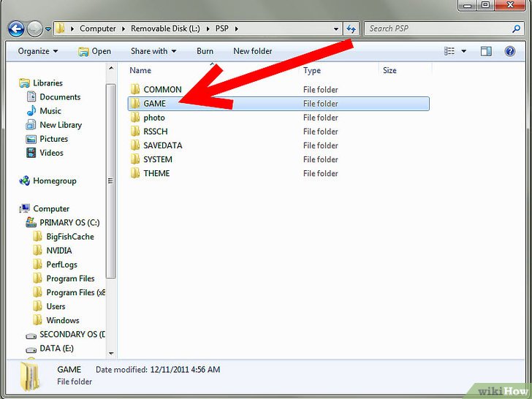Select the THEME folder icon

[x=135, y=173]
